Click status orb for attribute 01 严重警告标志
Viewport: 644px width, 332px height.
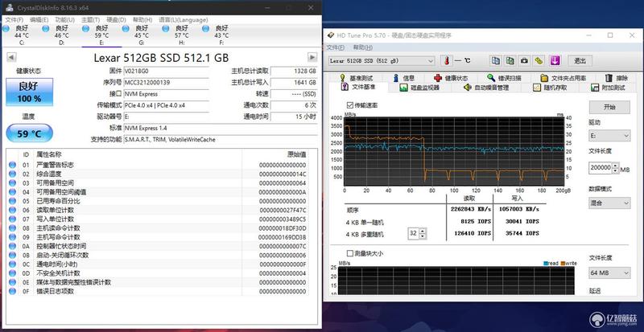click(12, 165)
